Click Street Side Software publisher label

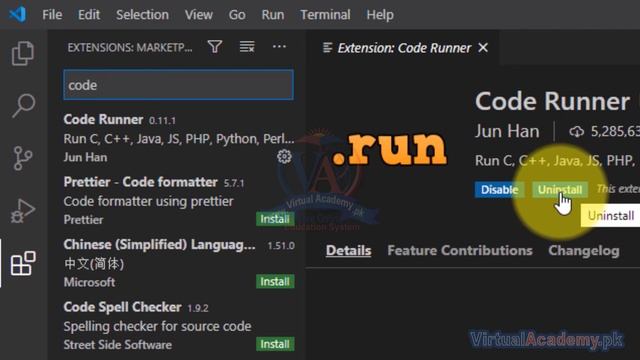click(x=118, y=344)
